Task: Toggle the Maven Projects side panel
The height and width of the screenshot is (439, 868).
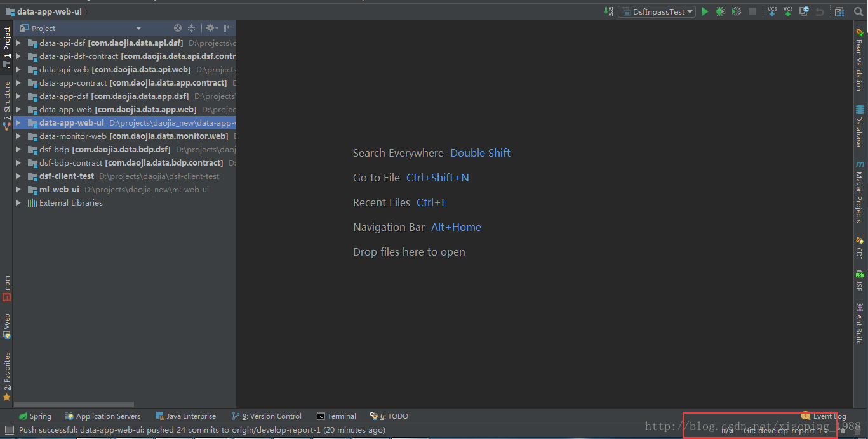Action: pyautogui.click(x=859, y=191)
